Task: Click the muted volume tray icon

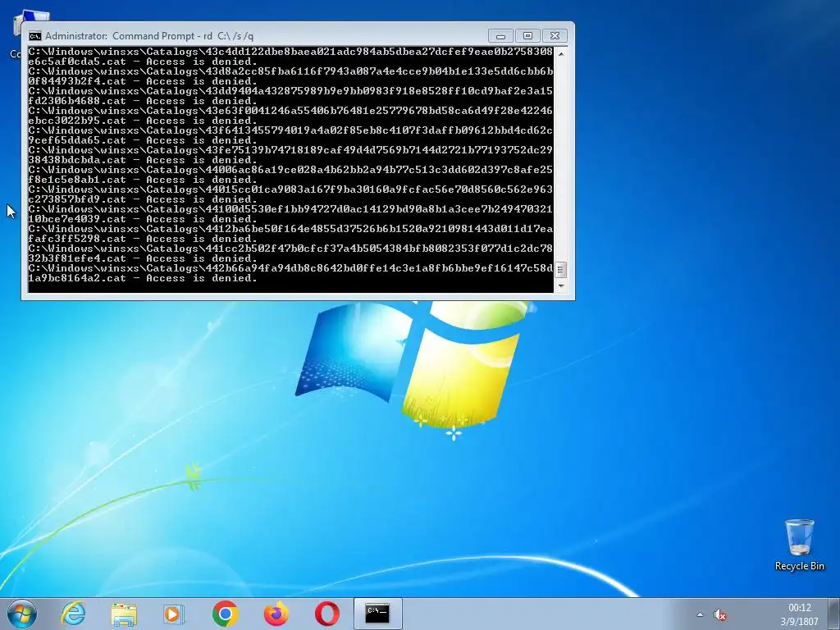Action: tap(720, 614)
